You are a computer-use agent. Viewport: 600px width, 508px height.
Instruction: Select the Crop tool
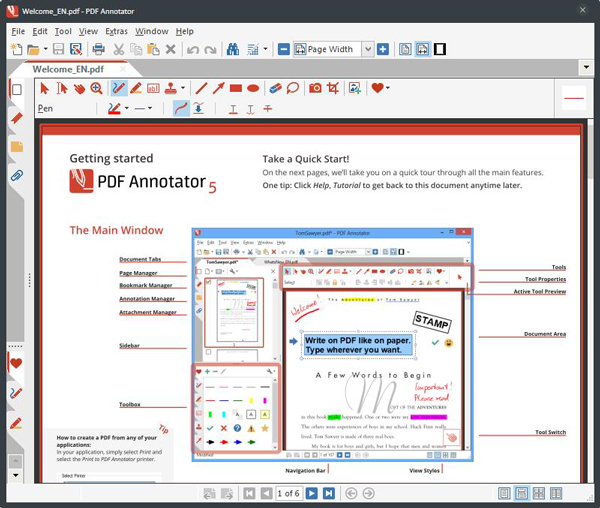coord(333,88)
